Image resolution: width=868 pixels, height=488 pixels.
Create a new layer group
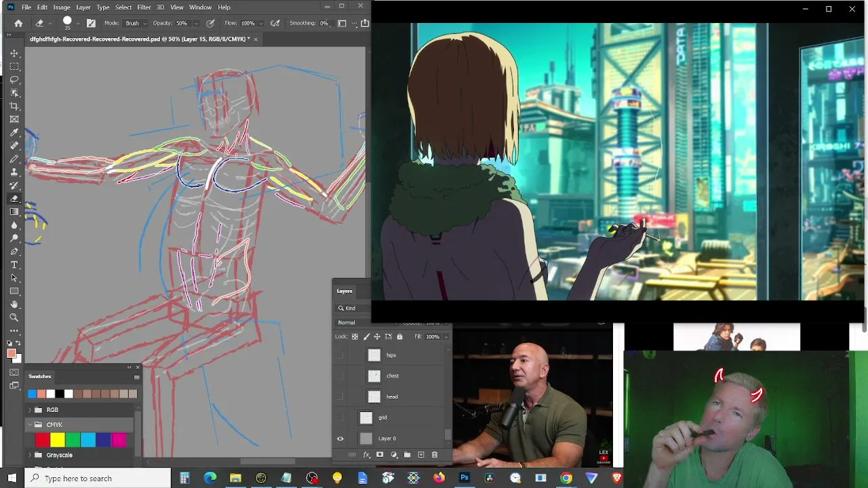(x=407, y=455)
